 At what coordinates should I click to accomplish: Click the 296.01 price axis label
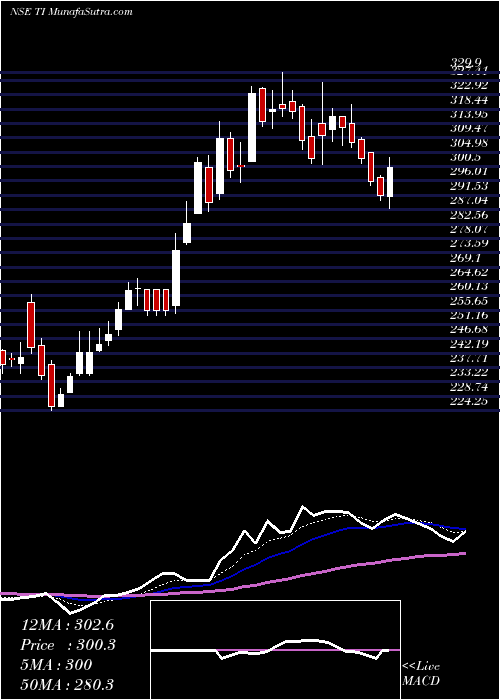(471, 171)
